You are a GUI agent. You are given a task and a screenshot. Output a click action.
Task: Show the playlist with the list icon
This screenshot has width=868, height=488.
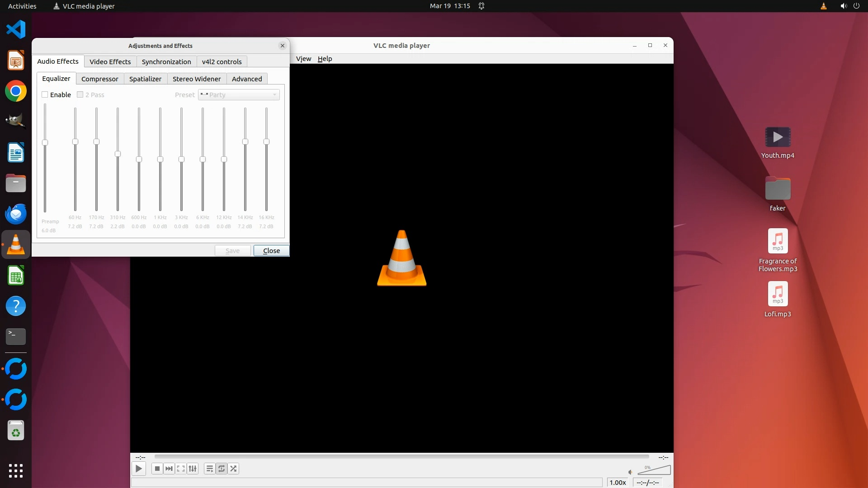point(209,469)
